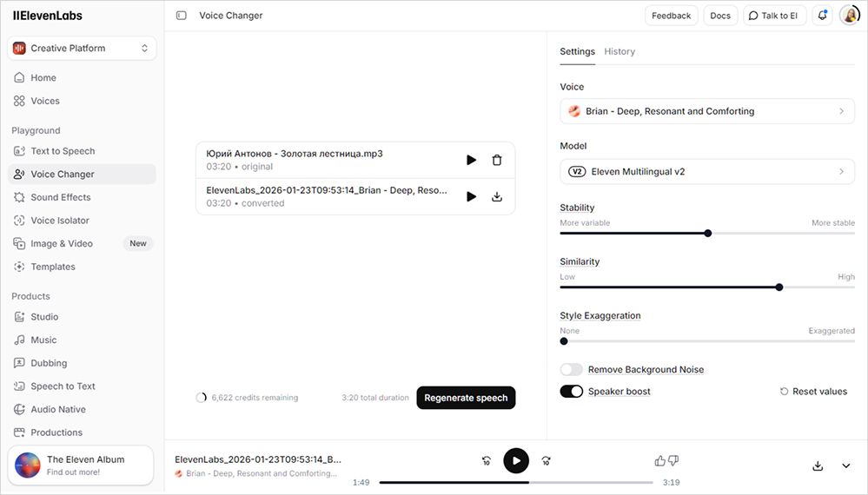The image size is (868, 495).
Task: Toggle the sidebar collapse icon
Action: pos(181,16)
